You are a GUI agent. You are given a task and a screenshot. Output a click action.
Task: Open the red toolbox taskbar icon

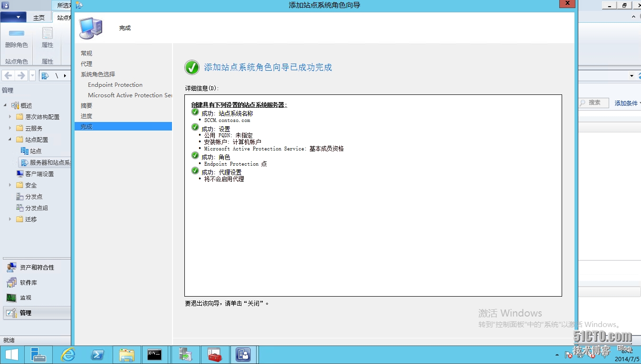coord(215,355)
